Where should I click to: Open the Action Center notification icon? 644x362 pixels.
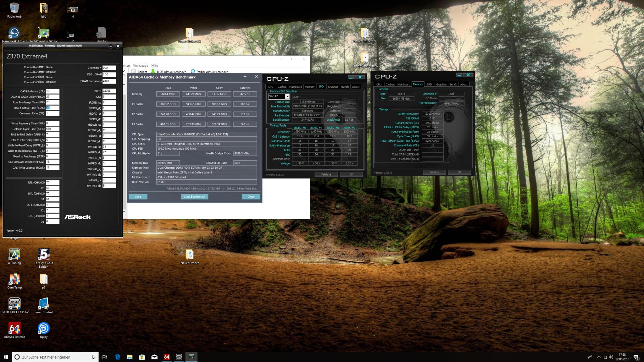click(x=636, y=357)
